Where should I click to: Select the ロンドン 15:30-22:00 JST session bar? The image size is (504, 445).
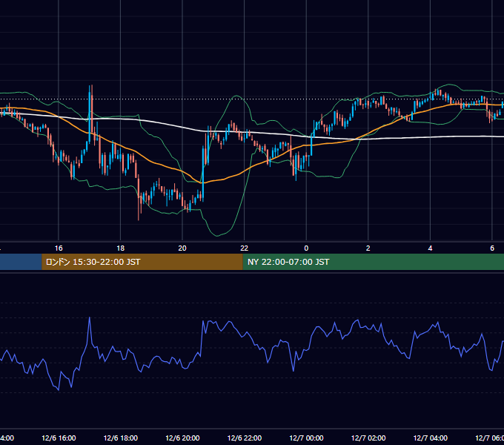pos(142,262)
